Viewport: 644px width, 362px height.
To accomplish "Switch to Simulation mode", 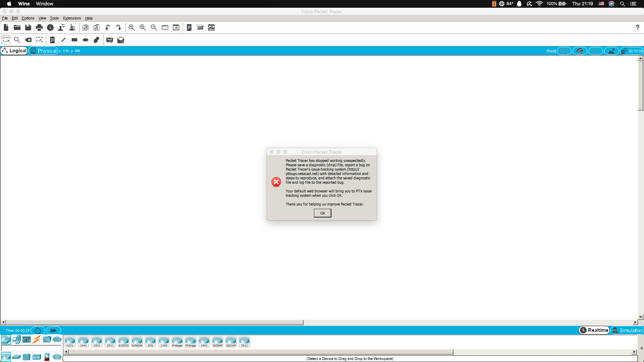I will (627, 330).
